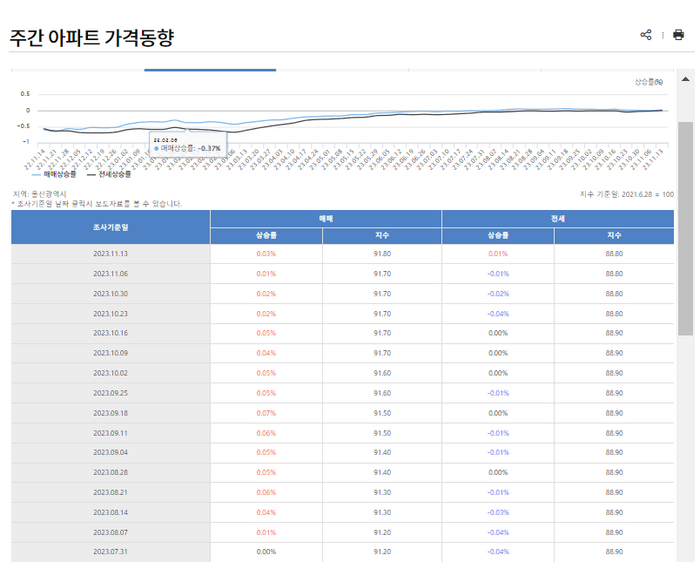Click the scrollbar up arrow

click(686, 79)
